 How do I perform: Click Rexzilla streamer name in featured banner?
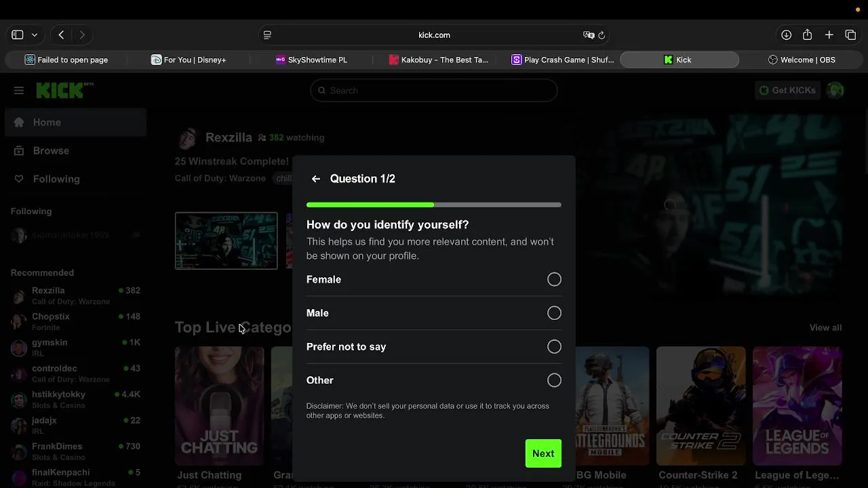click(229, 138)
